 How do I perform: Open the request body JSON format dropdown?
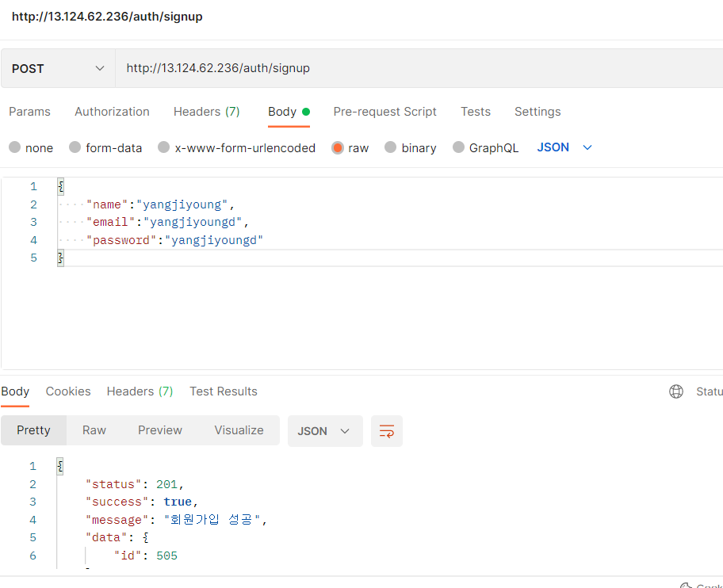click(x=564, y=147)
